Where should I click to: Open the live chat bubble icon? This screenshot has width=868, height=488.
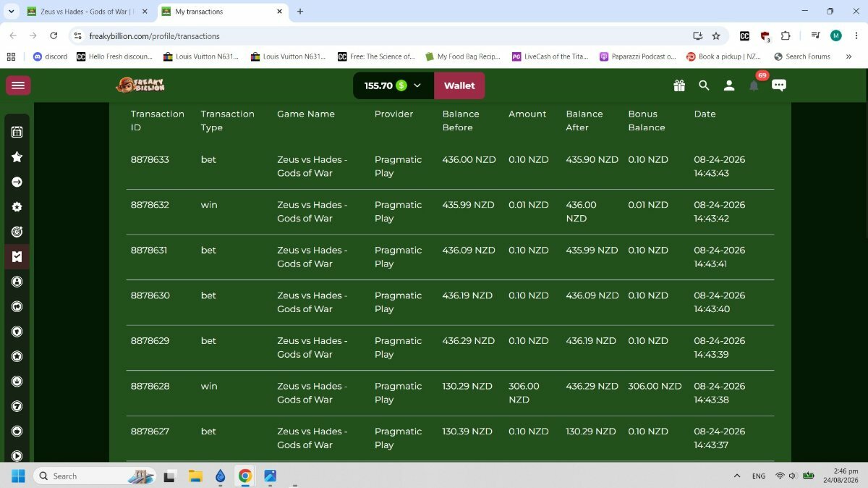click(x=779, y=85)
